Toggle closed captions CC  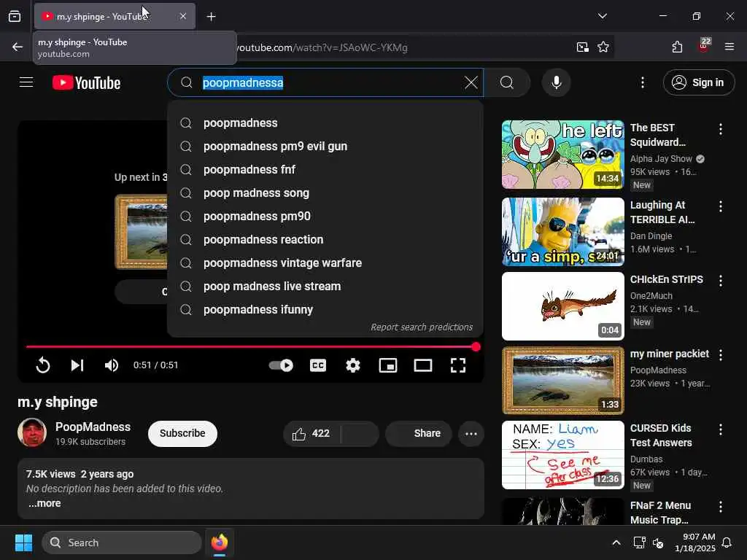[x=318, y=365]
